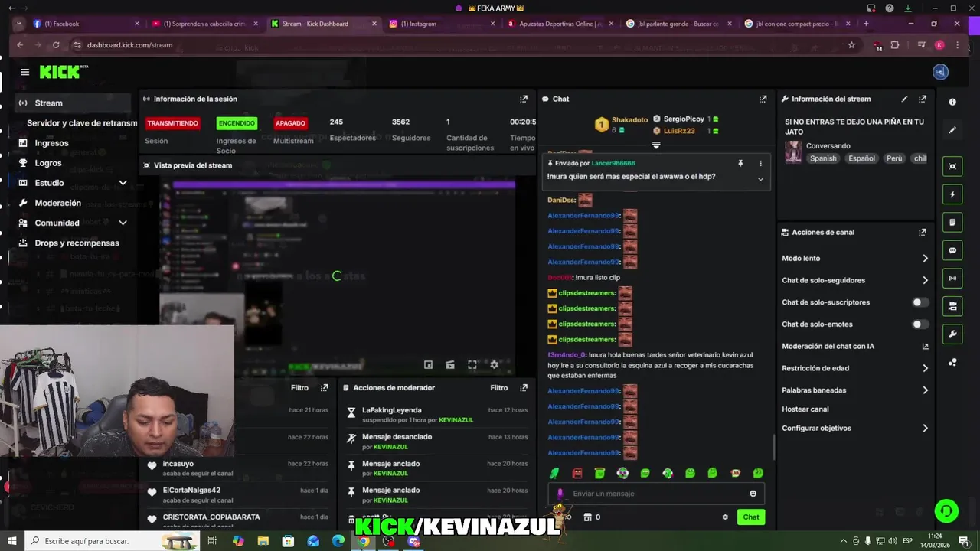Pop out the Información de la sesión panel
The width and height of the screenshot is (980, 551).
click(524, 99)
